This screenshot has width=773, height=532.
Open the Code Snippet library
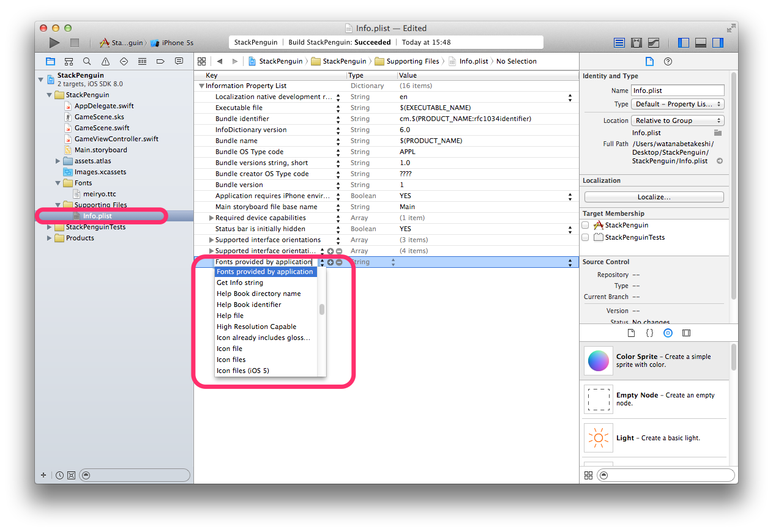point(649,333)
